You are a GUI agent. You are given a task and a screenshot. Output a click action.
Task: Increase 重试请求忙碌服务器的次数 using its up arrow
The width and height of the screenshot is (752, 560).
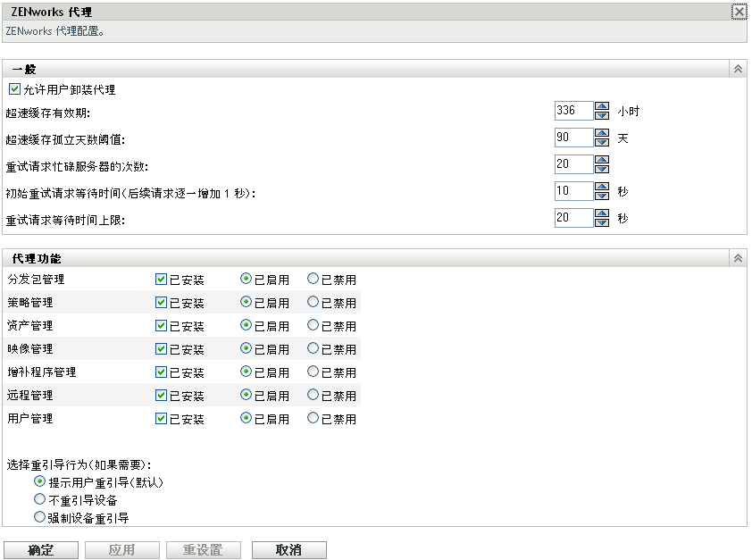click(x=600, y=159)
